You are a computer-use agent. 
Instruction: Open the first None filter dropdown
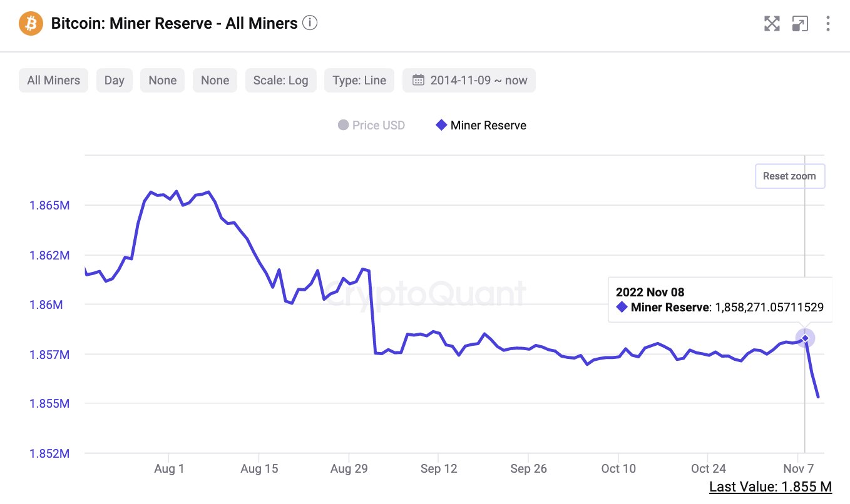162,80
